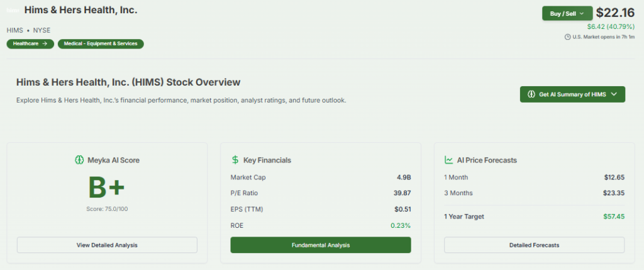644x270 pixels.
Task: Click the 1 Year Target label
Action: (464, 217)
